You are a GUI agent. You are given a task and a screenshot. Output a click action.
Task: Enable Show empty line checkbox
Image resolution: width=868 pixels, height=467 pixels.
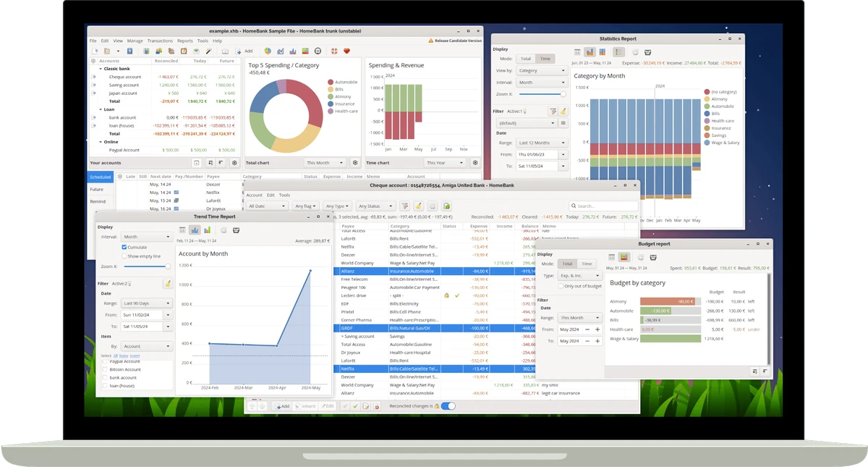tap(125, 256)
